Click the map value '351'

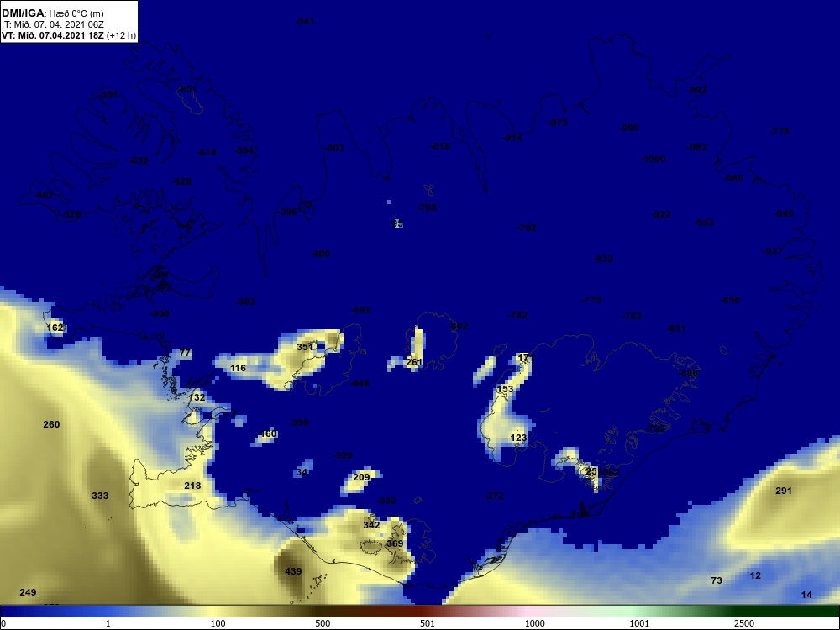(x=305, y=347)
